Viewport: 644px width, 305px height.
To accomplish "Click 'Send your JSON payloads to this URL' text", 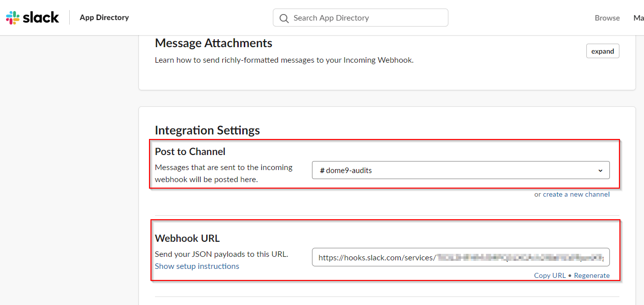I will [x=222, y=254].
